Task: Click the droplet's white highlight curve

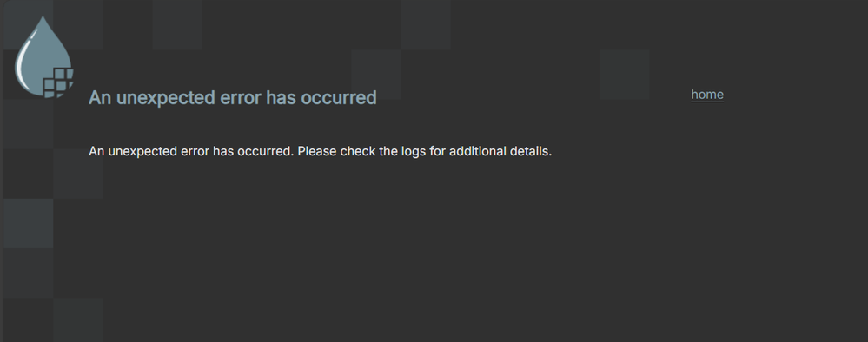Action: [x=22, y=59]
